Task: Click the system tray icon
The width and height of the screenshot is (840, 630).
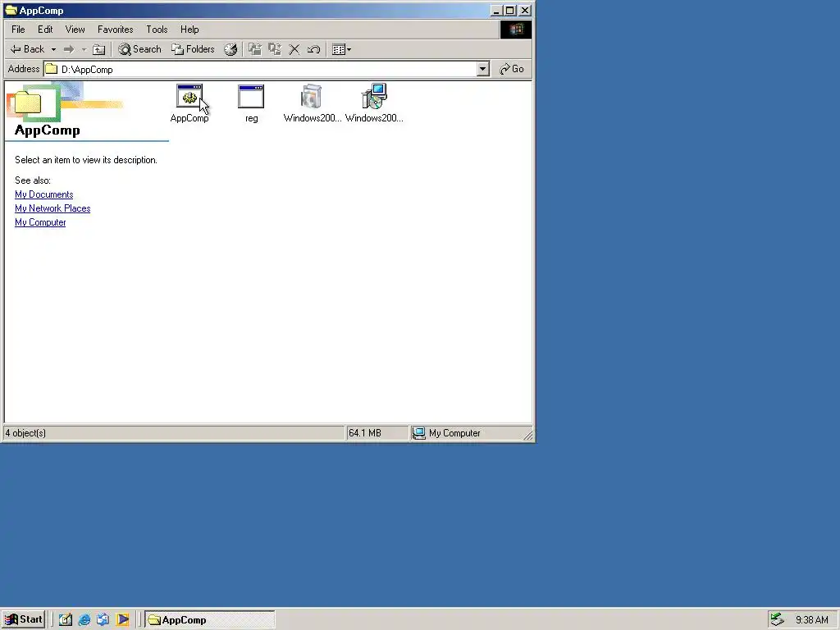Action: [x=778, y=620]
